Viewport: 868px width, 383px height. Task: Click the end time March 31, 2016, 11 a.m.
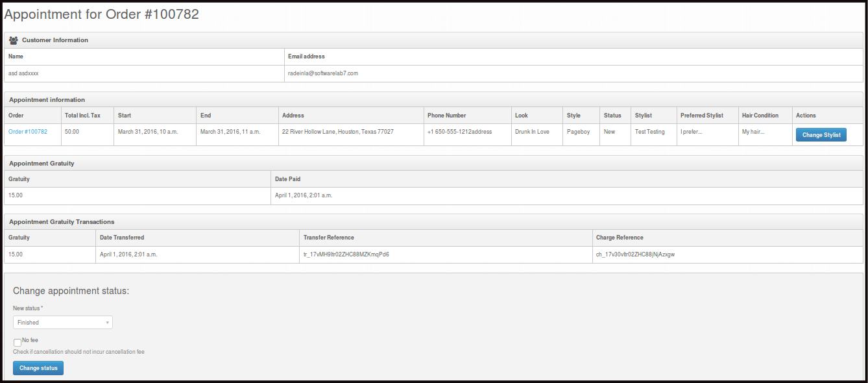point(230,132)
